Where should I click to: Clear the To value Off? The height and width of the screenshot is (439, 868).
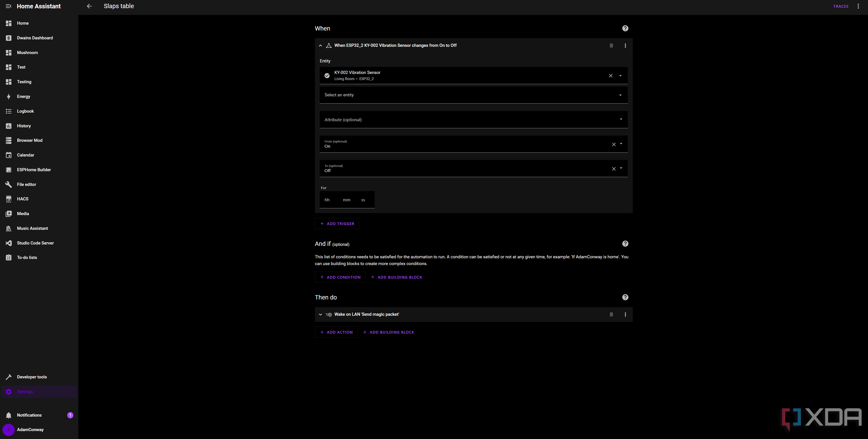pyautogui.click(x=614, y=169)
